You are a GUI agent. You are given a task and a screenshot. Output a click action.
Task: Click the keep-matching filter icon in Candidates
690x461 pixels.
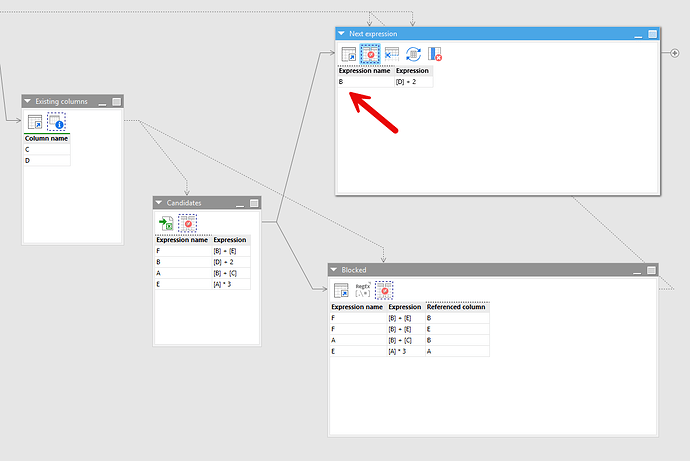(187, 223)
